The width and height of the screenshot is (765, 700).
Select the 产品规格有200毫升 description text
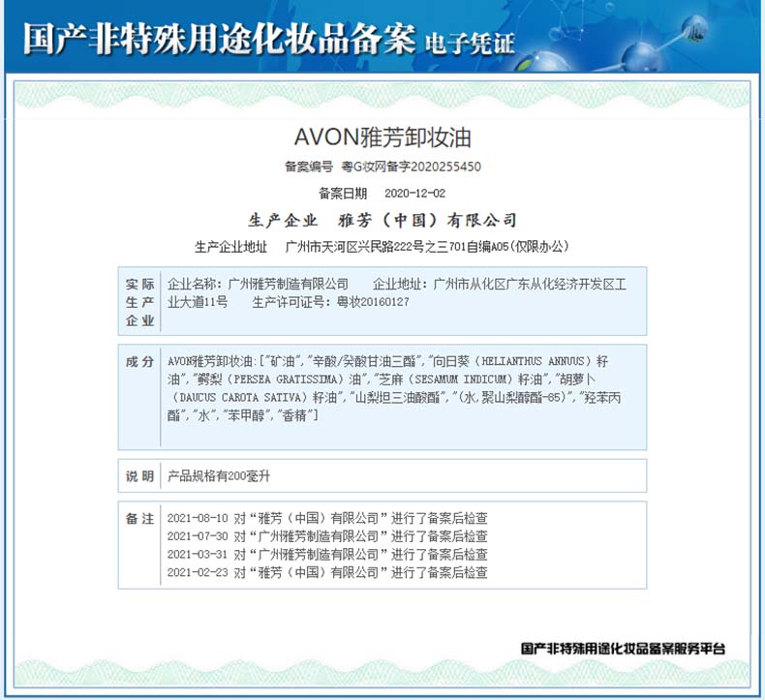(212, 476)
